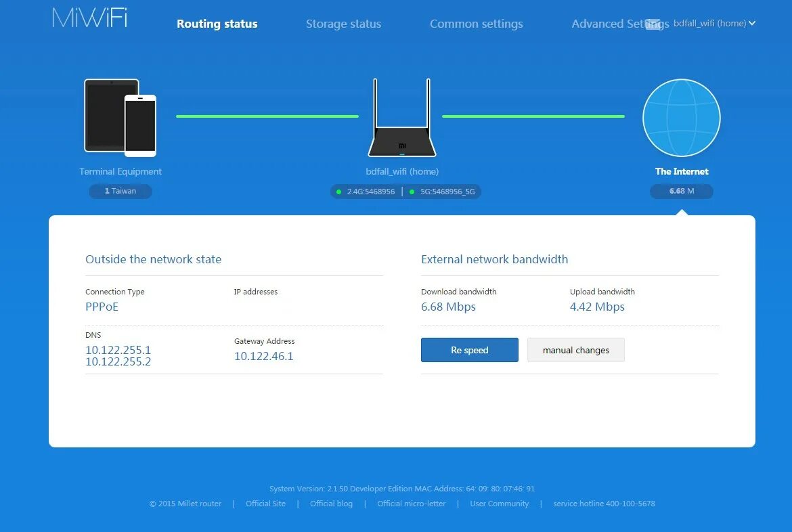Click the External network bandwidth heading
Screen dimensions: 792x532
(x=495, y=259)
